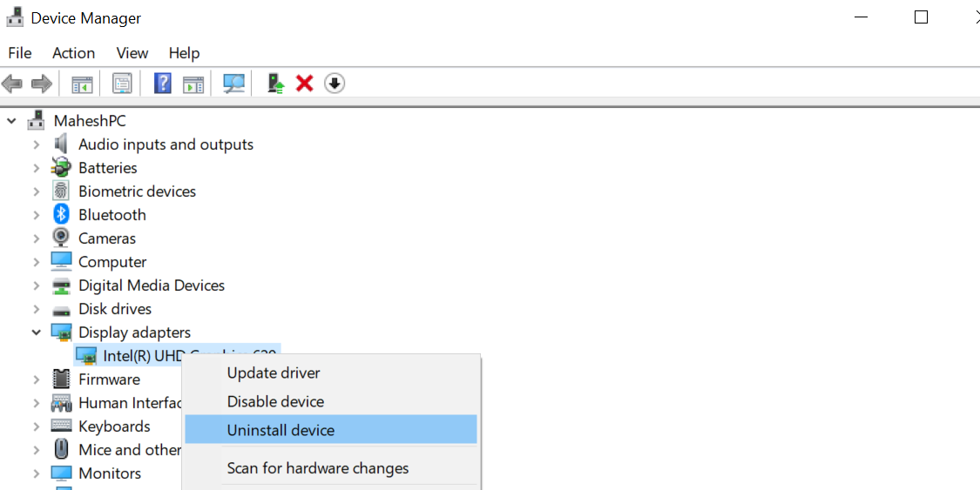
Task: Open the Action menu
Action: 74,53
